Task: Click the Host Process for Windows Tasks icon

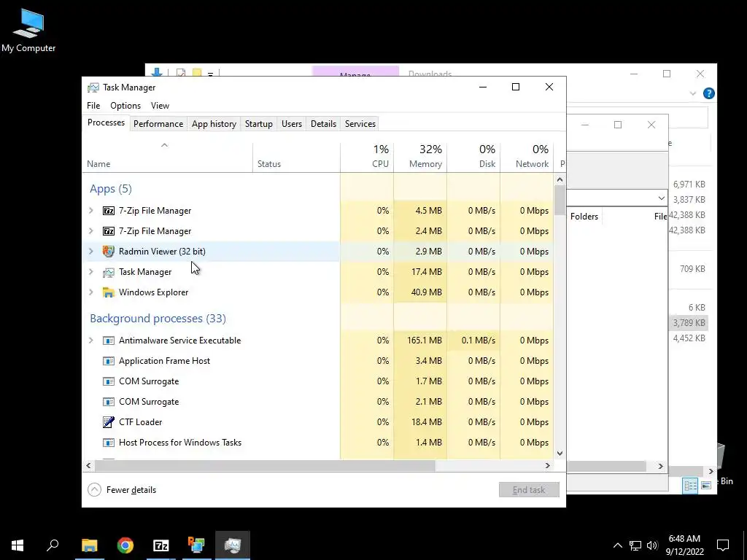Action: point(109,443)
